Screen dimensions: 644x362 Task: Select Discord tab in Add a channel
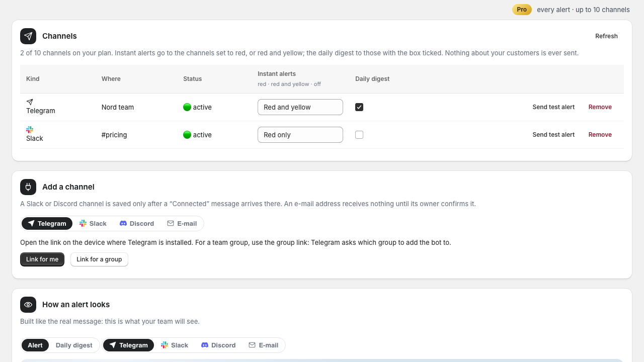tap(137, 223)
